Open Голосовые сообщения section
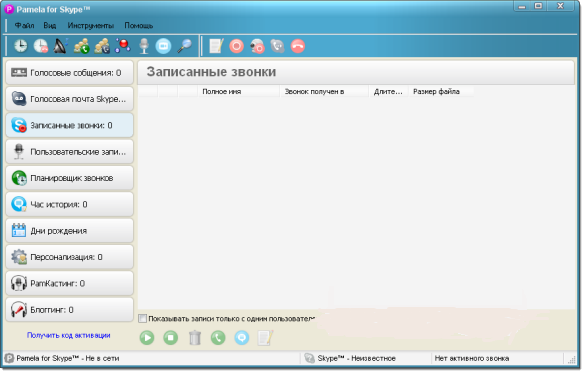This screenshot has height=372, width=584. [70, 73]
